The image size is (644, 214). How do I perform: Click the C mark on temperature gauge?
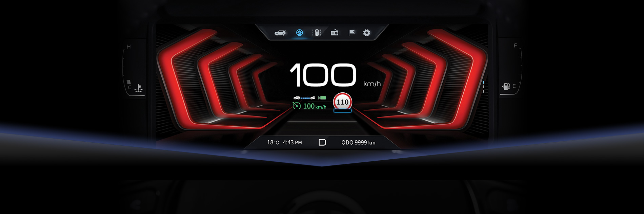point(129,88)
